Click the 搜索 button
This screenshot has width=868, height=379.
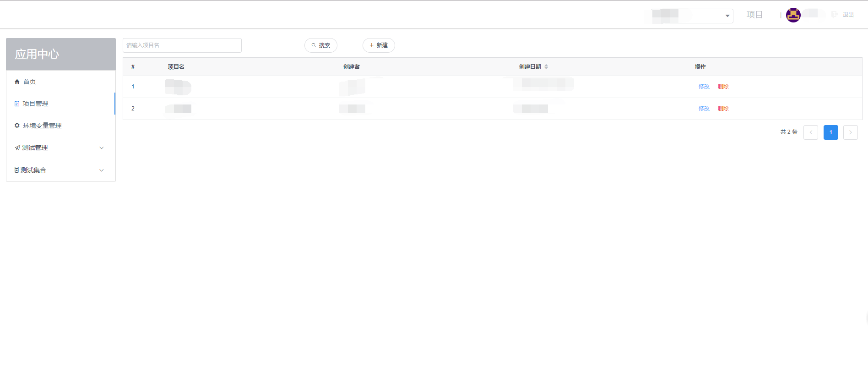321,45
